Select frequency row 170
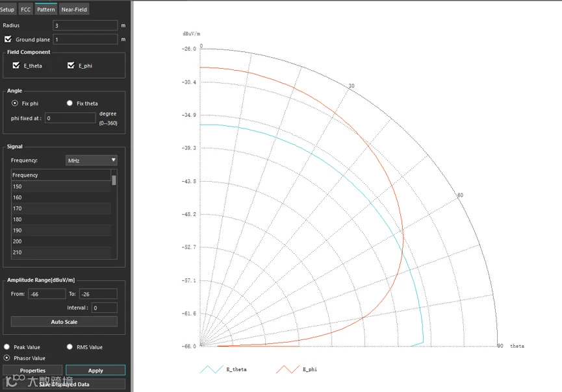Viewport: 562px width, 392px height. tap(61, 208)
